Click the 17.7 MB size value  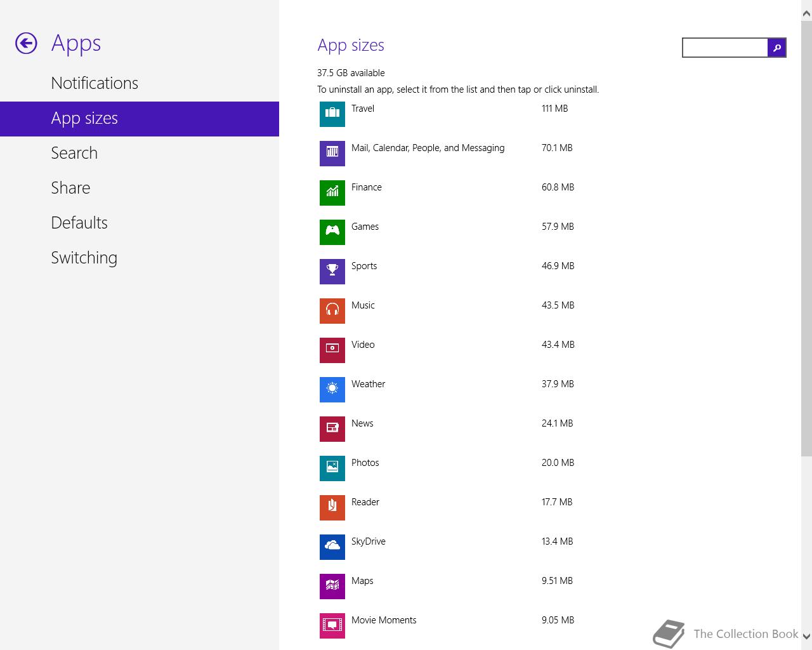click(x=557, y=502)
